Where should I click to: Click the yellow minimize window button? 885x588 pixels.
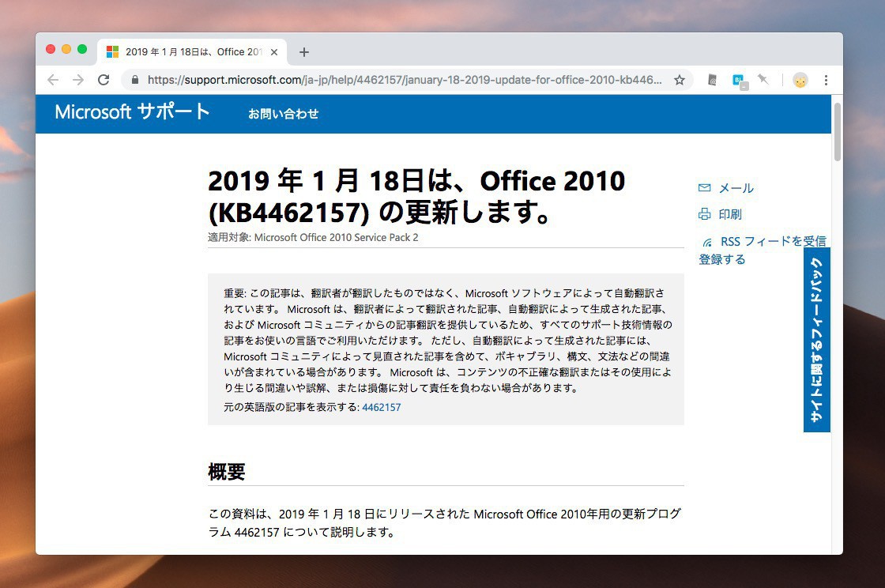[66, 49]
